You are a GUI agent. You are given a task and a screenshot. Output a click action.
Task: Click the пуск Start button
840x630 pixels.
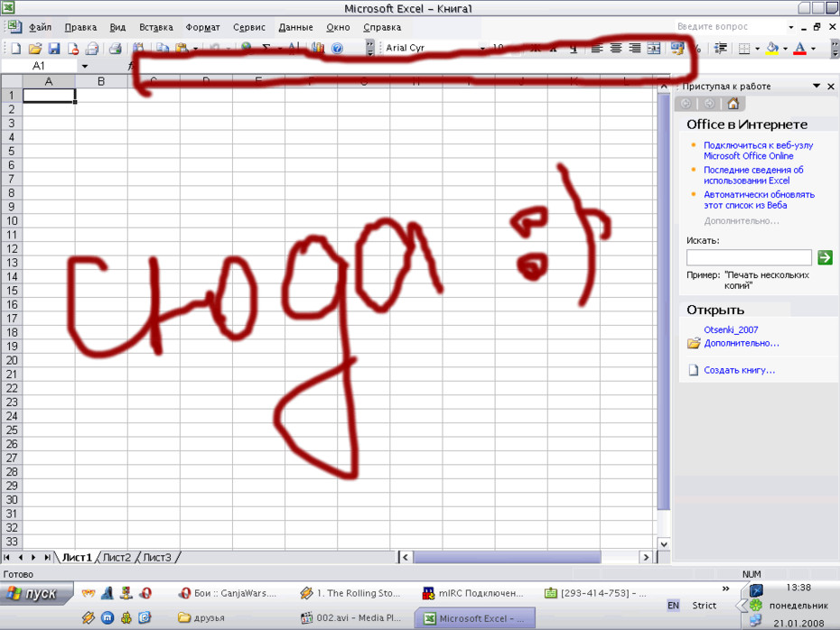click(35, 594)
